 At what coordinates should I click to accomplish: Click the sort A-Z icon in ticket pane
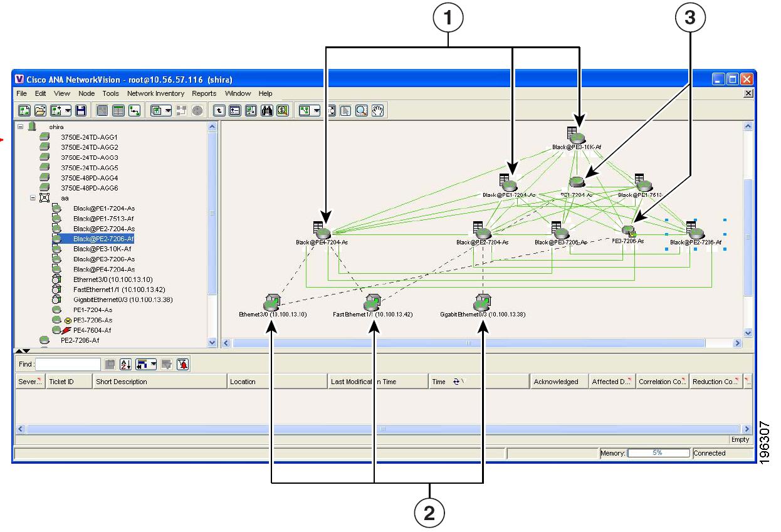click(125, 364)
